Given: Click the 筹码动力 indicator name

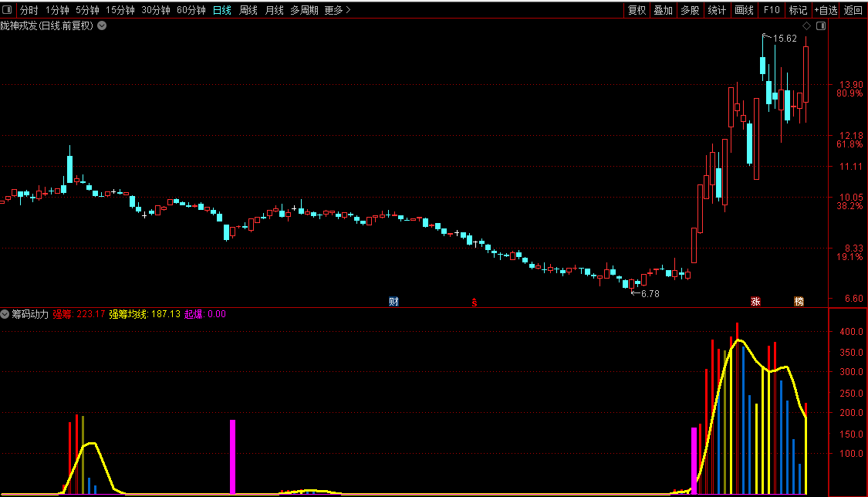Looking at the screenshot, I should [x=30, y=314].
